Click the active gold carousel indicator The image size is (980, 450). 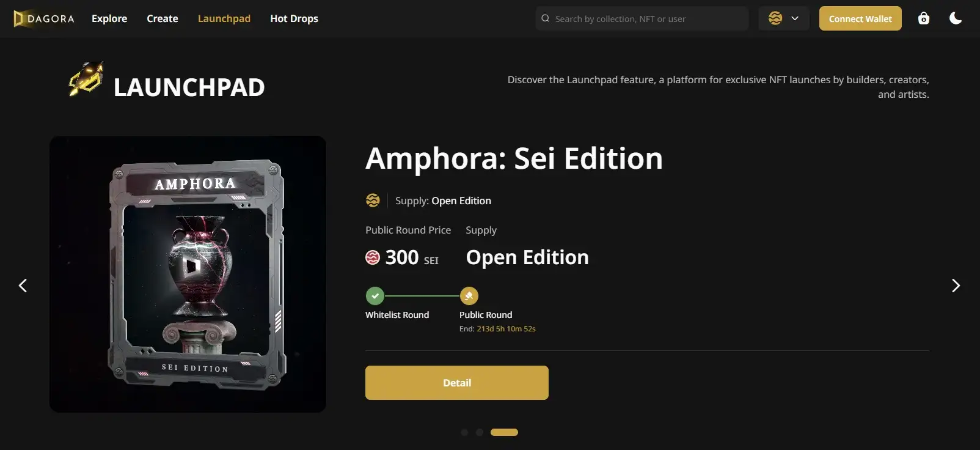click(x=504, y=432)
